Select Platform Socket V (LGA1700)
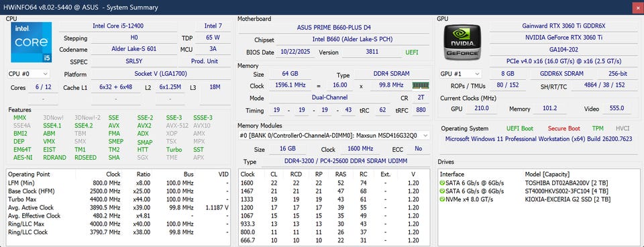The width and height of the screenshot is (644, 247). 160,74
